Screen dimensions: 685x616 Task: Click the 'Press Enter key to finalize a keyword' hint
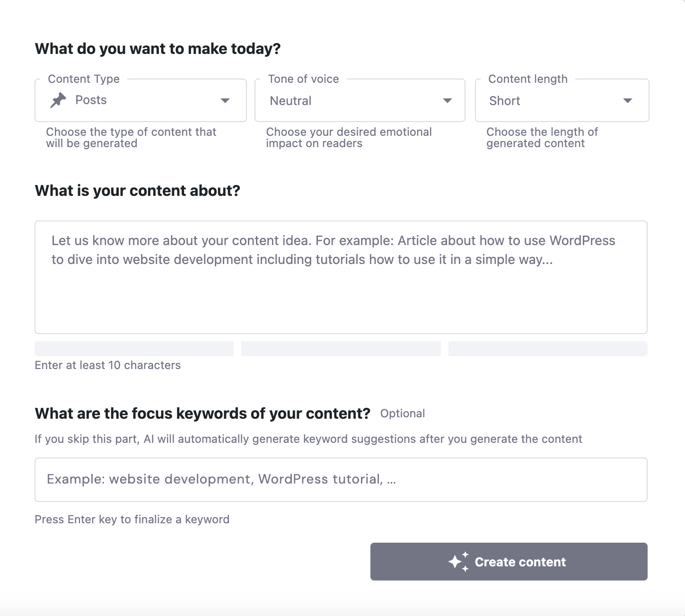point(132,519)
